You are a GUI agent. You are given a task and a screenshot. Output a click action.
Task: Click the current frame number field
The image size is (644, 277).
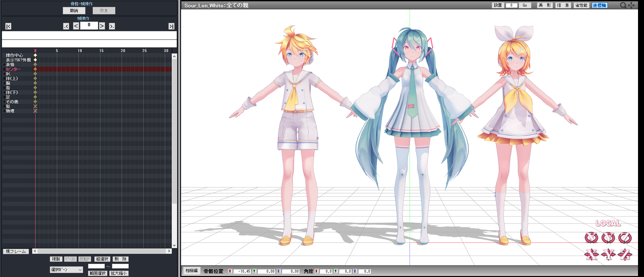(x=89, y=26)
